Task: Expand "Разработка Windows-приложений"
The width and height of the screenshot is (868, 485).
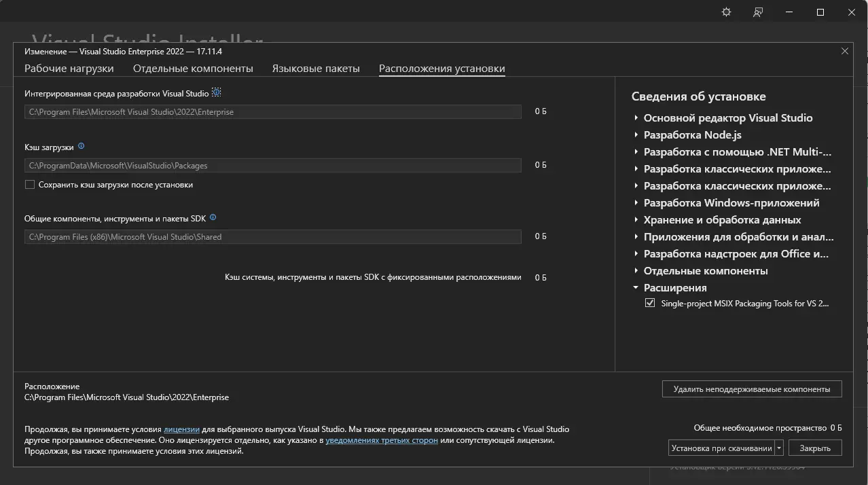Action: [x=635, y=202]
